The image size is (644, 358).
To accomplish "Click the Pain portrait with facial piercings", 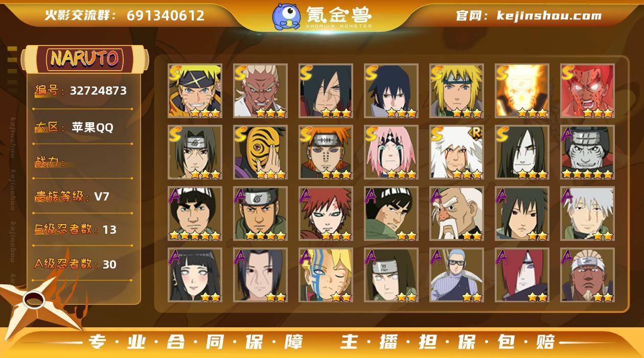I will tap(326, 152).
